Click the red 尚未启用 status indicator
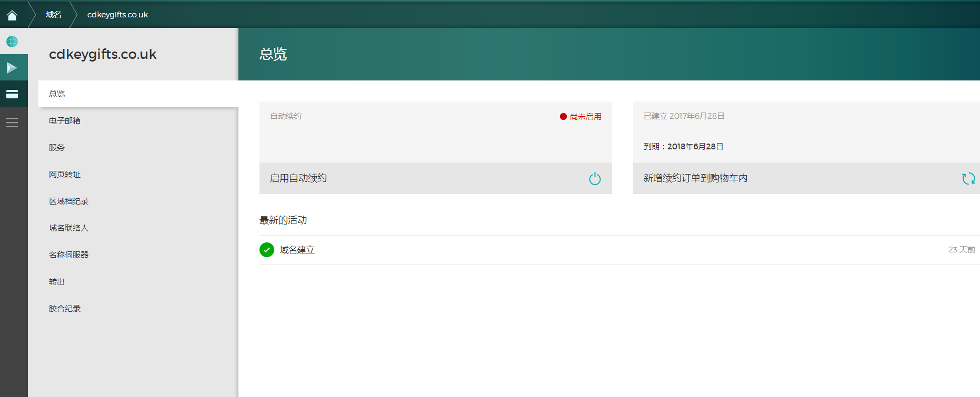This screenshot has width=980, height=397. [x=581, y=116]
